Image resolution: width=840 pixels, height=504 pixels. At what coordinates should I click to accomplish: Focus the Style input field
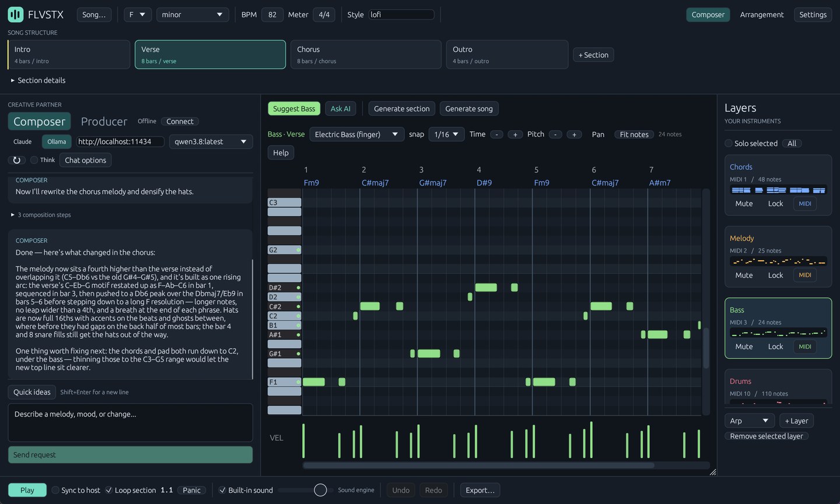401,15
